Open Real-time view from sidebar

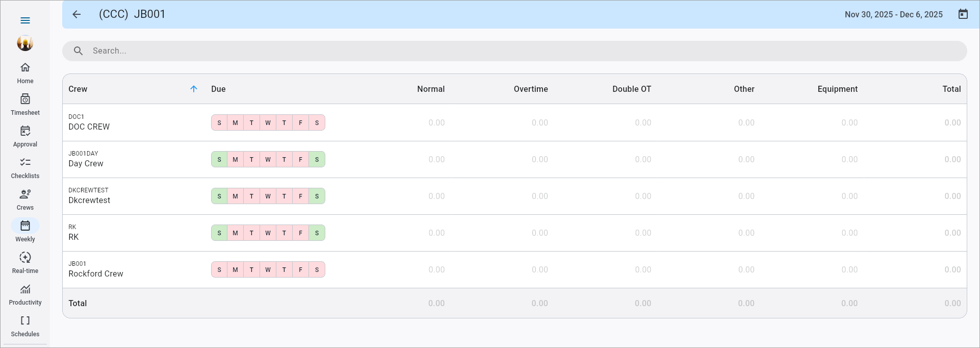tap(25, 263)
